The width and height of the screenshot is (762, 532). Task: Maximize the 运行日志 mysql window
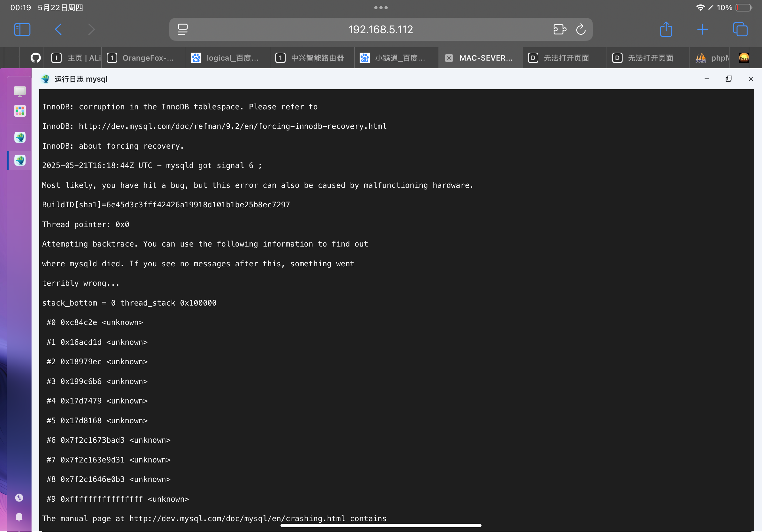point(729,79)
